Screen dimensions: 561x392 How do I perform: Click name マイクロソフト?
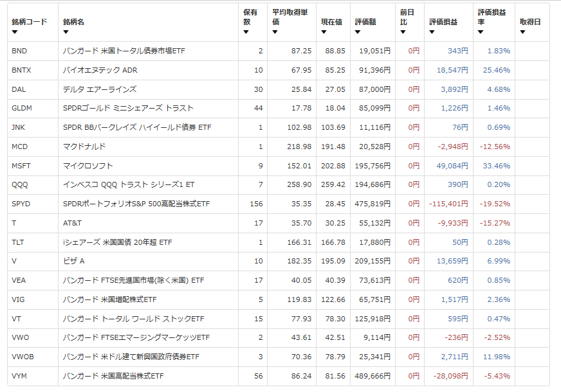pos(87,166)
